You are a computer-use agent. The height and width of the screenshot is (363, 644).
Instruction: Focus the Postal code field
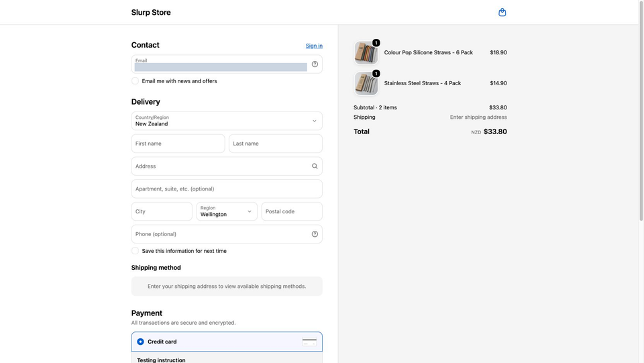point(292,211)
